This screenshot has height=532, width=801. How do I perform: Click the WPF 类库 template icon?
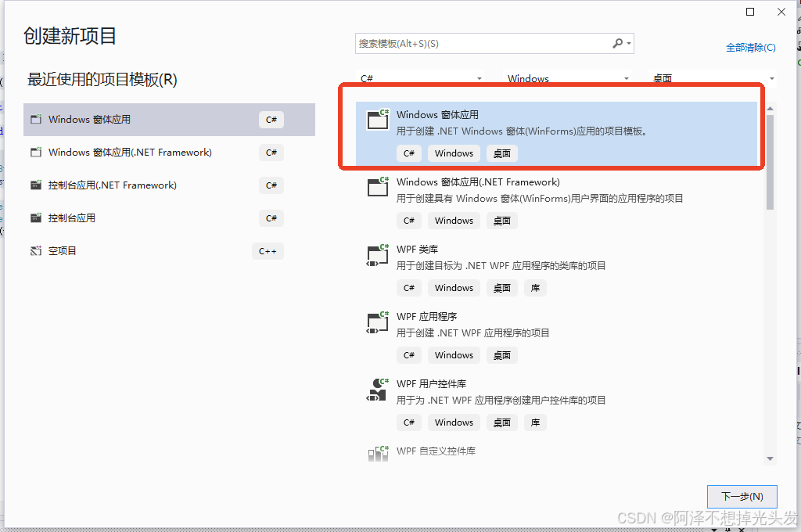click(378, 254)
